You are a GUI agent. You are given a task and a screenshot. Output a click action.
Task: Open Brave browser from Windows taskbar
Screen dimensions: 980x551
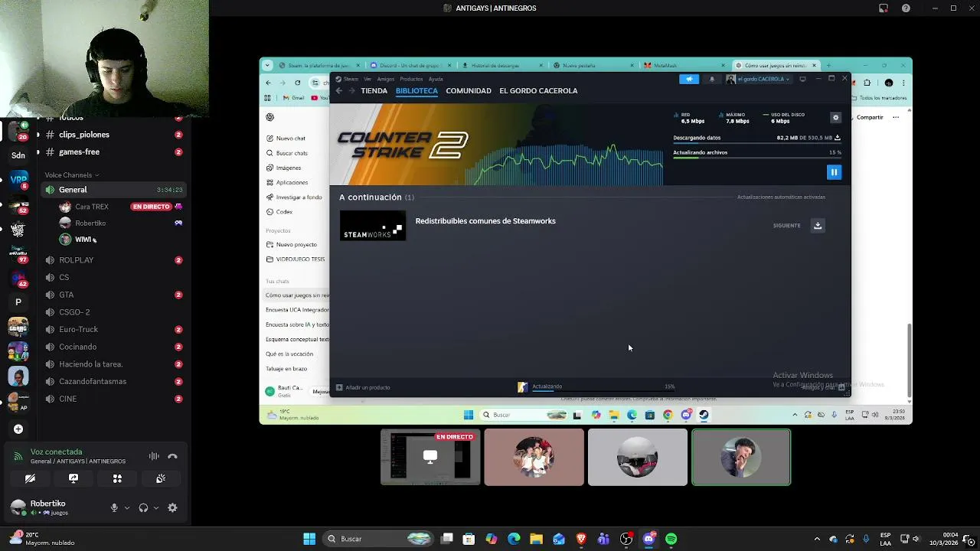580,539
